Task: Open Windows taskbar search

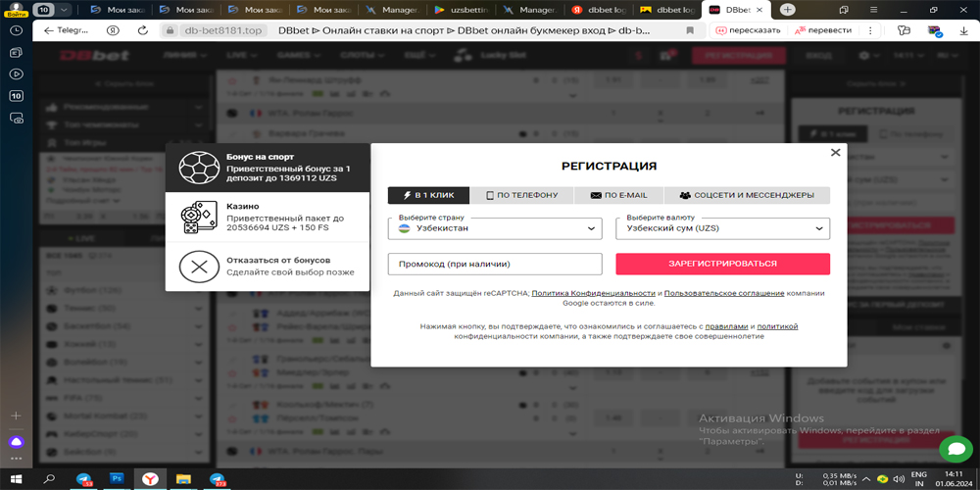Action: click(49, 479)
